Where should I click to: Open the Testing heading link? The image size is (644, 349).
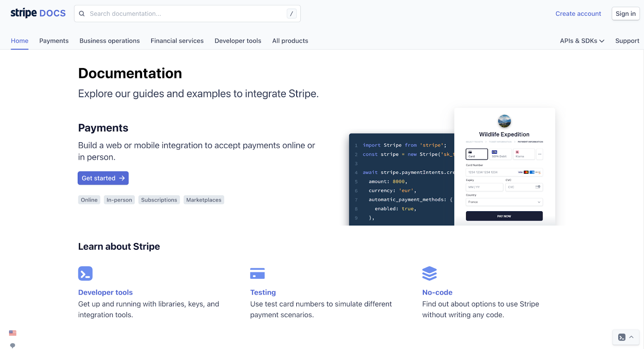(263, 293)
